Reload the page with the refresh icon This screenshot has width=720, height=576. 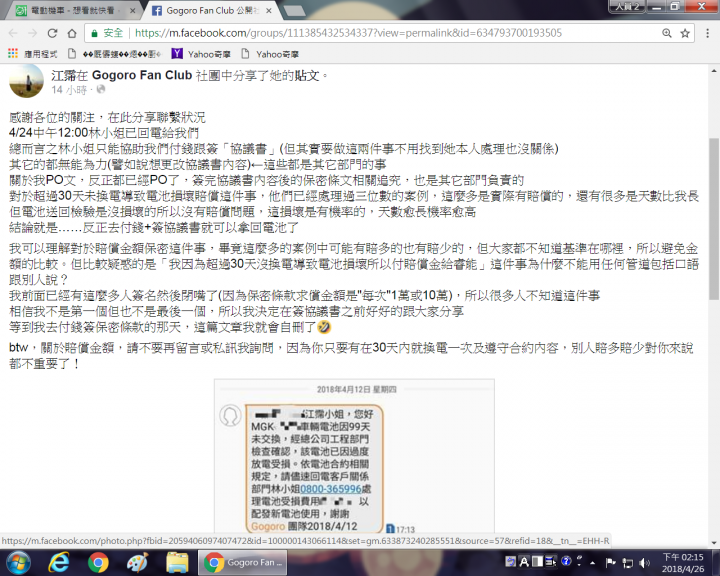point(52,33)
